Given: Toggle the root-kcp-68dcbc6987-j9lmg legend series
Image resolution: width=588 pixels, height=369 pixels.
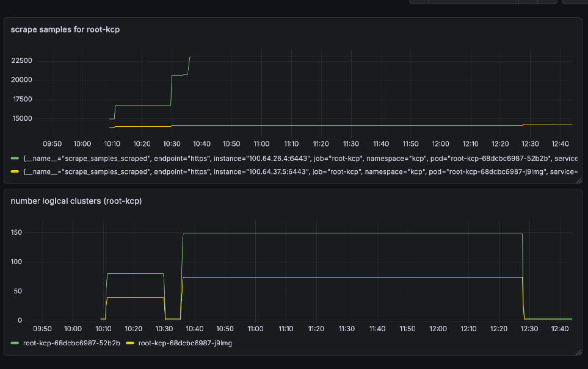Looking at the screenshot, I should coord(185,343).
